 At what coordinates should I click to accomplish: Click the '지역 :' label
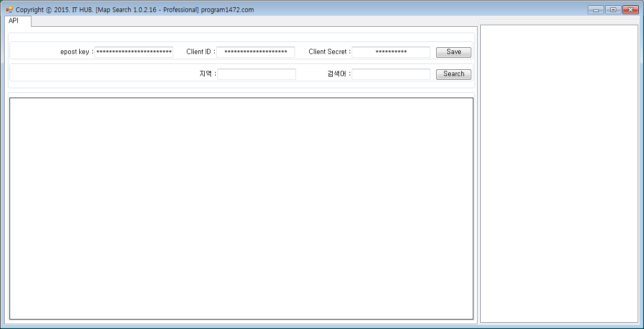tap(208, 74)
